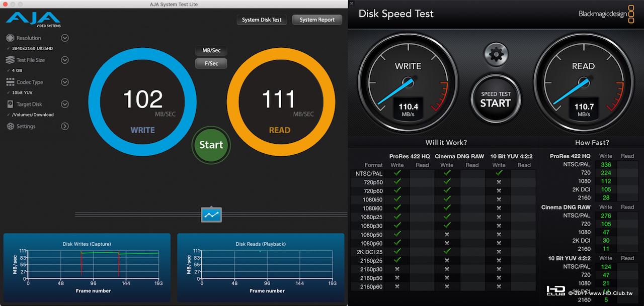Screen dimensions: 644x306
Task: Click the "Will it Work?" heading
Action: 446,143
